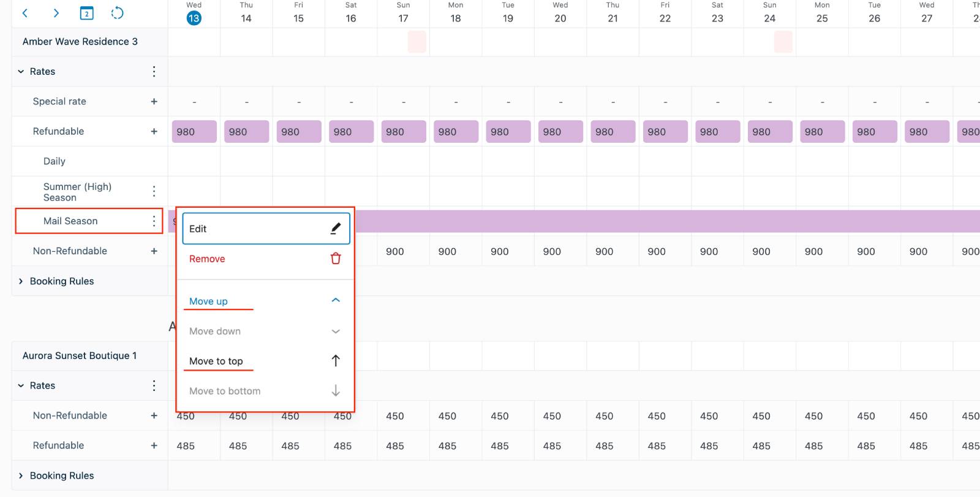The image size is (980, 497).
Task: Click the 450 cell under Tue 26
Action: (866, 416)
